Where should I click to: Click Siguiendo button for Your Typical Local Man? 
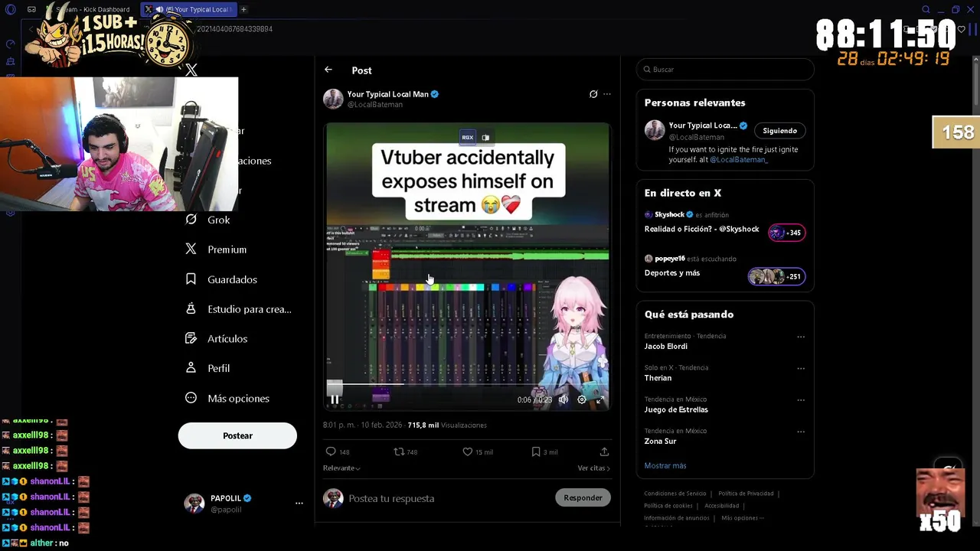[x=779, y=130]
